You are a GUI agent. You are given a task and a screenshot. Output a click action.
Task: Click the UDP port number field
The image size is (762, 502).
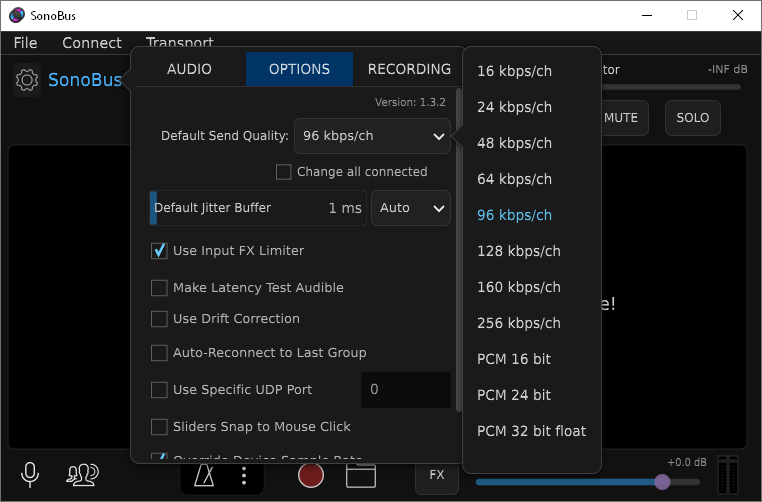(x=405, y=389)
